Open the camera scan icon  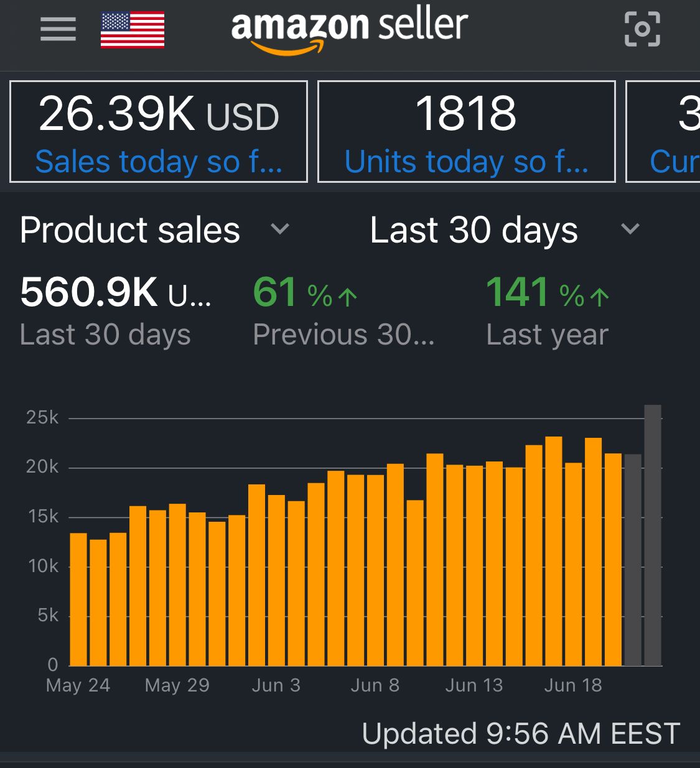(642, 29)
